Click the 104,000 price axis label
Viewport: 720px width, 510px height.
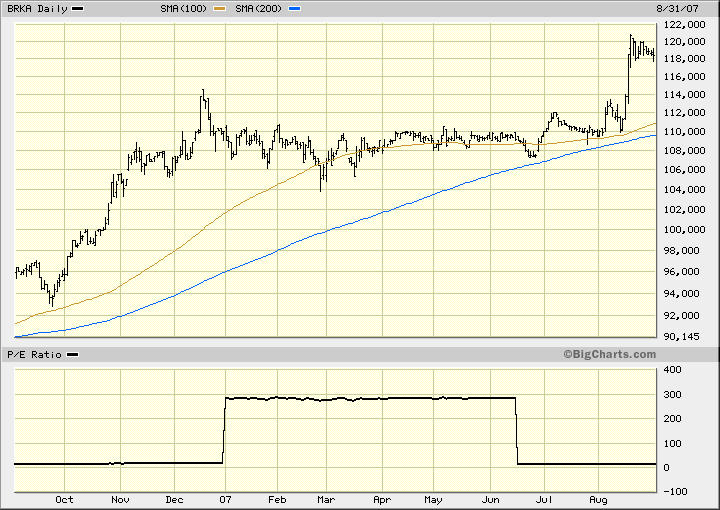coord(685,190)
